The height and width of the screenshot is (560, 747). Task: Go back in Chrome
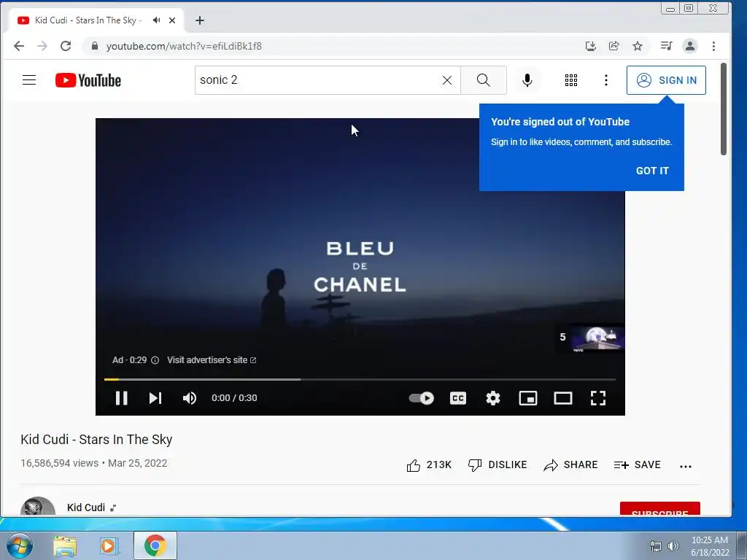(x=19, y=46)
